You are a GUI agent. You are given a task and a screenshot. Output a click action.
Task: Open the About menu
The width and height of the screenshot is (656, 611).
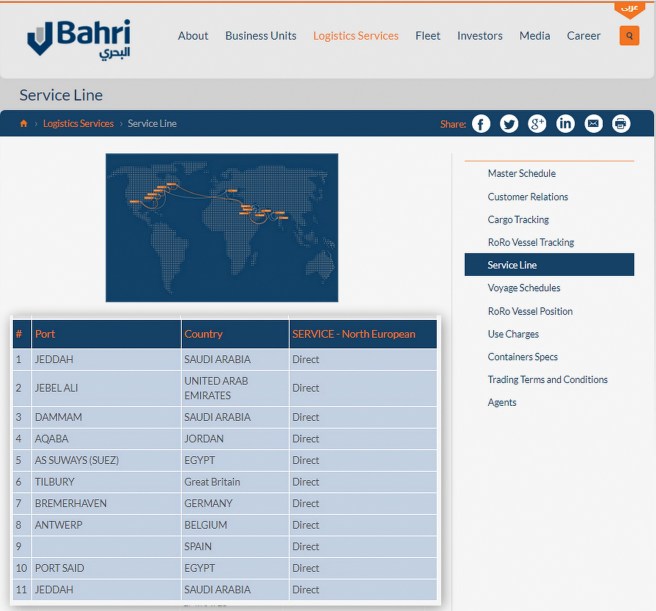point(193,36)
